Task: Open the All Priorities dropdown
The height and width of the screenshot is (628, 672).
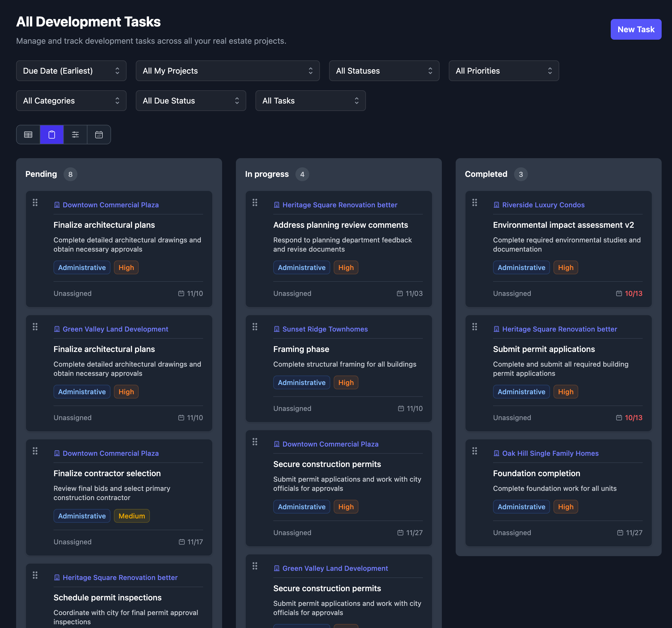Action: (503, 71)
